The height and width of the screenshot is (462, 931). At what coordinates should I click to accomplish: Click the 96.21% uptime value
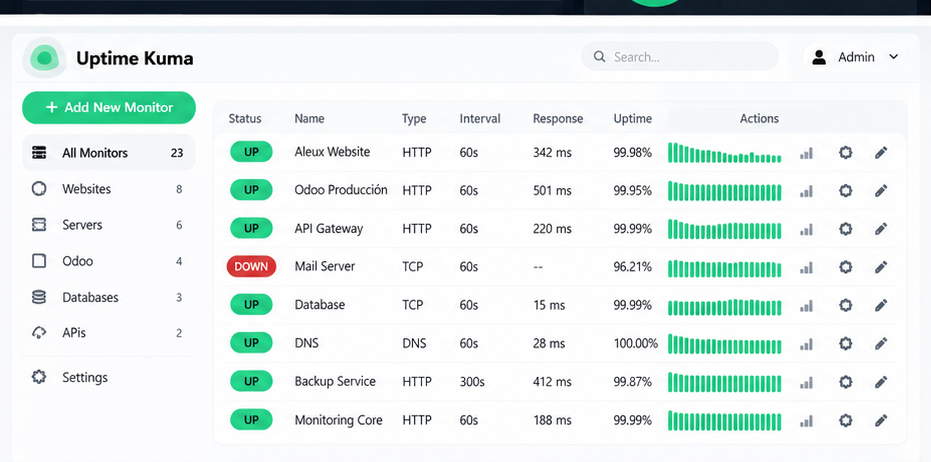(x=632, y=267)
